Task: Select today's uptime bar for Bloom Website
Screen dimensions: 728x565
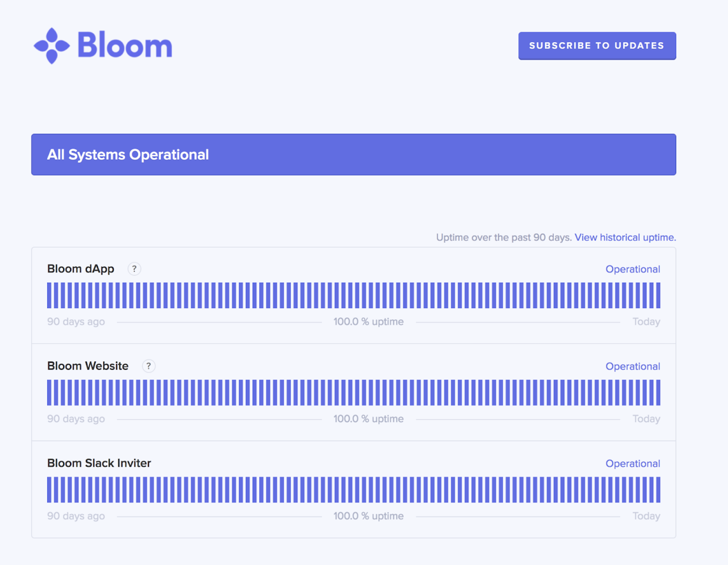Action: [x=658, y=392]
